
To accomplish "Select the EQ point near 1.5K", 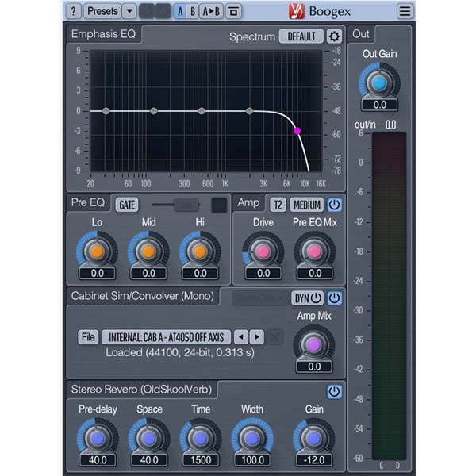I will tap(249, 111).
